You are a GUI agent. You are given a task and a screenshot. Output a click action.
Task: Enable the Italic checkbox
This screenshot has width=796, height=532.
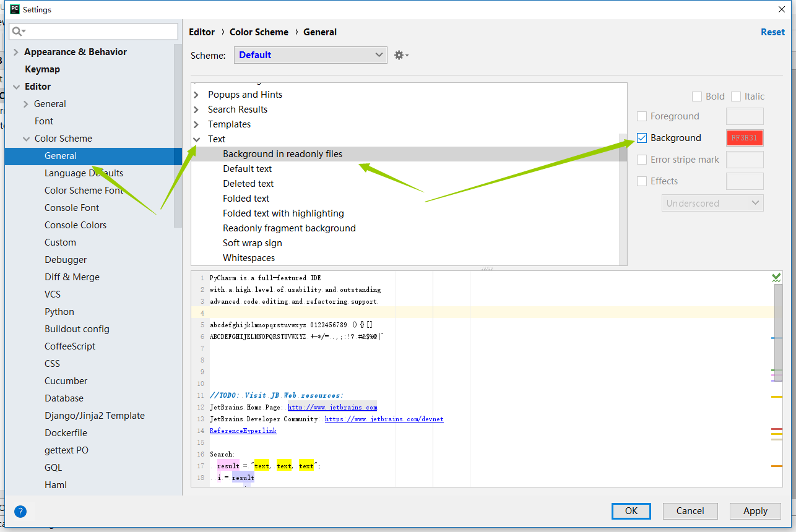(x=736, y=97)
